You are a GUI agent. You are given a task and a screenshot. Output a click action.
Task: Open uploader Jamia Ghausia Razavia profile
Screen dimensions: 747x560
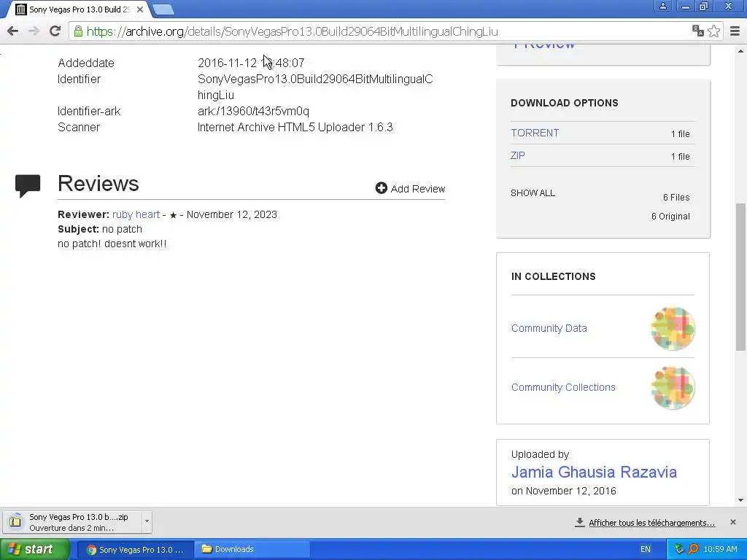click(594, 472)
